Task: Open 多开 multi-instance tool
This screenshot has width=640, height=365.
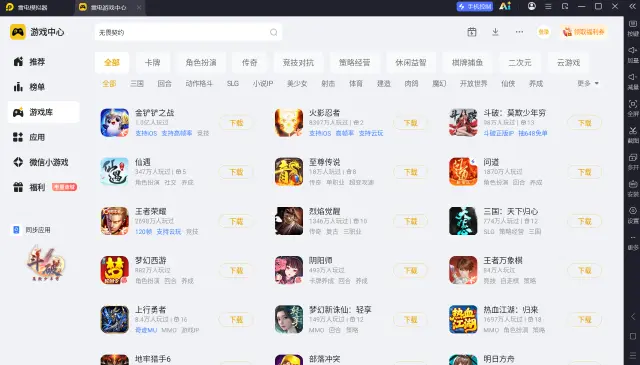Action: tap(633, 161)
